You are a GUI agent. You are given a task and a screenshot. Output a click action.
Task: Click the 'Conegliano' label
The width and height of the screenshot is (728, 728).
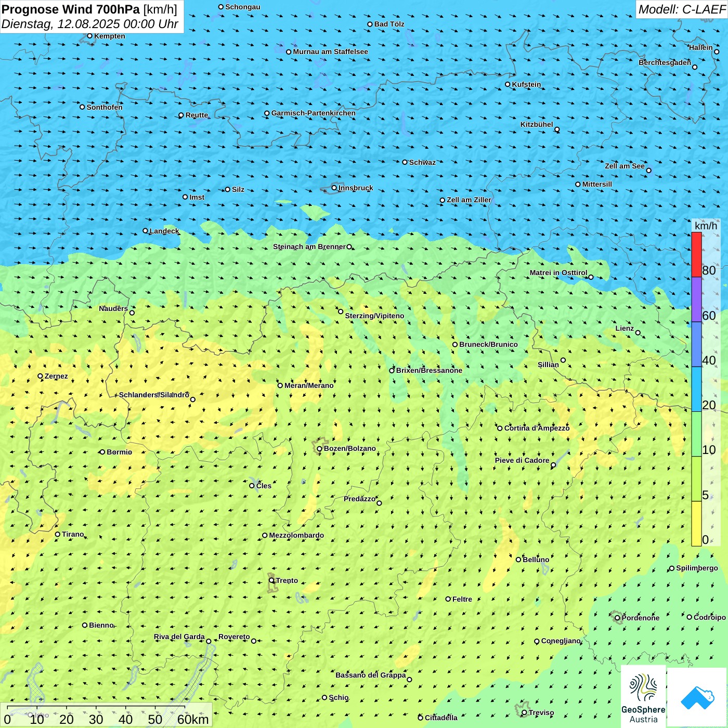(x=561, y=641)
